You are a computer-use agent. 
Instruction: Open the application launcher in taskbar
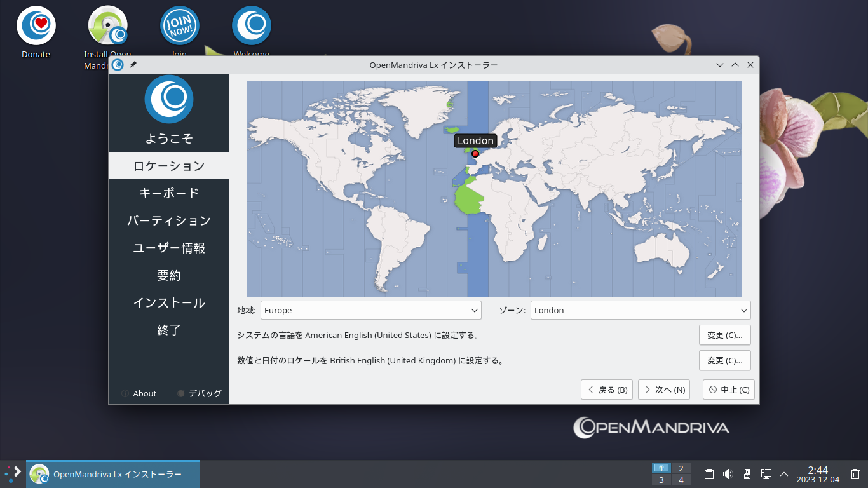[x=13, y=474]
